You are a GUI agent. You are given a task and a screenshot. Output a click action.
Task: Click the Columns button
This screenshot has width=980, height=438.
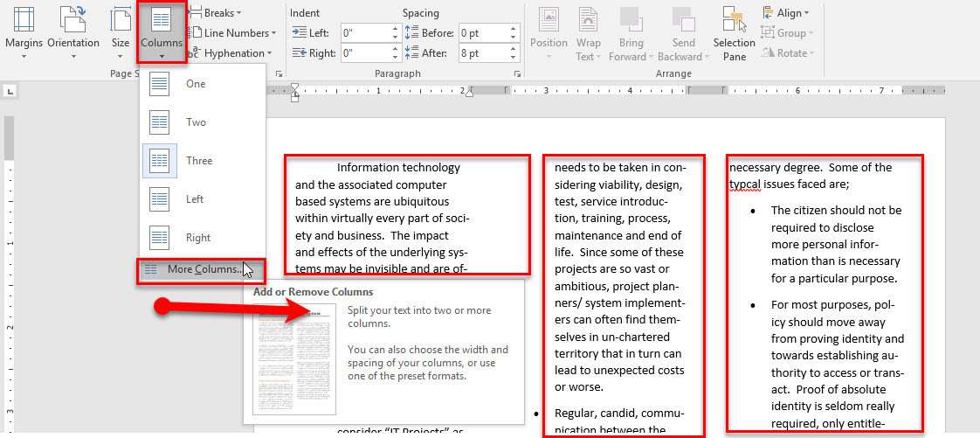pyautogui.click(x=162, y=32)
